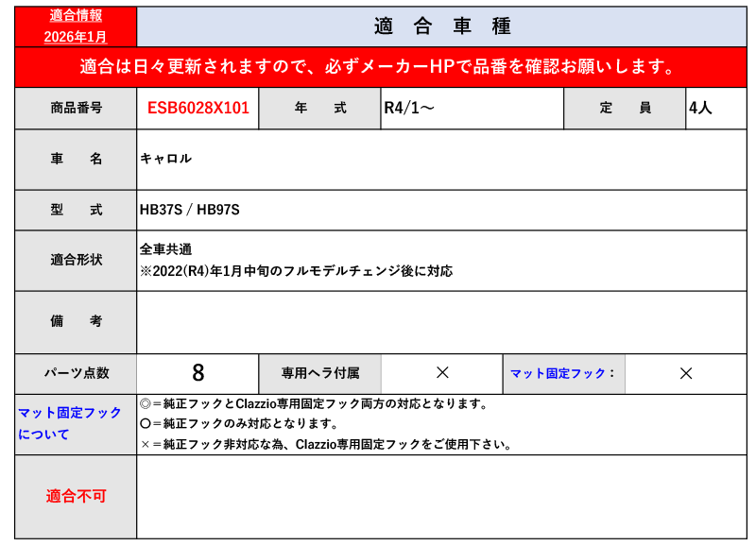This screenshot has width=756, height=546.
Task: Click the car name キャロル
Action: point(166,159)
